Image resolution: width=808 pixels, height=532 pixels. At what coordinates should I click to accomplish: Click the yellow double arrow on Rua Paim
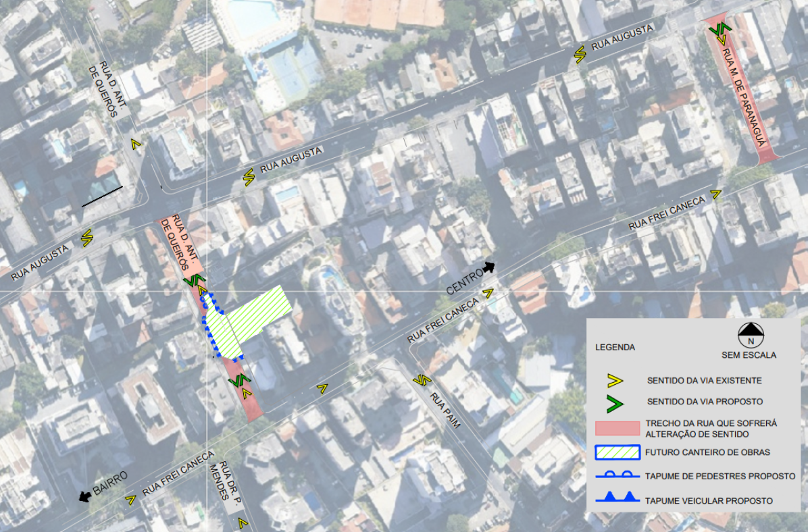tap(420, 381)
